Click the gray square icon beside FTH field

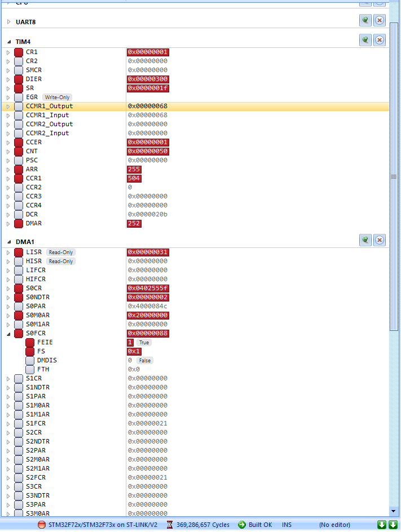coord(30,370)
